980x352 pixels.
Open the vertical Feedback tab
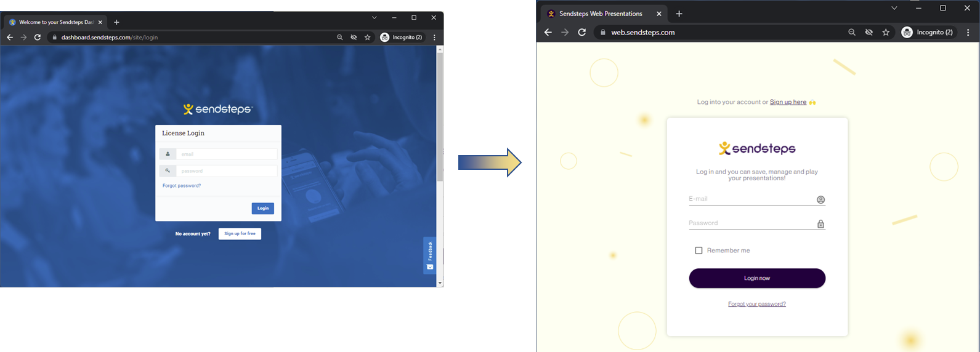tap(430, 255)
